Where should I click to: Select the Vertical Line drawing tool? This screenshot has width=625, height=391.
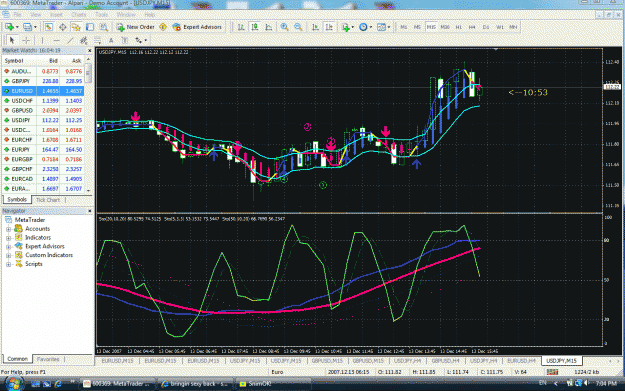point(42,40)
